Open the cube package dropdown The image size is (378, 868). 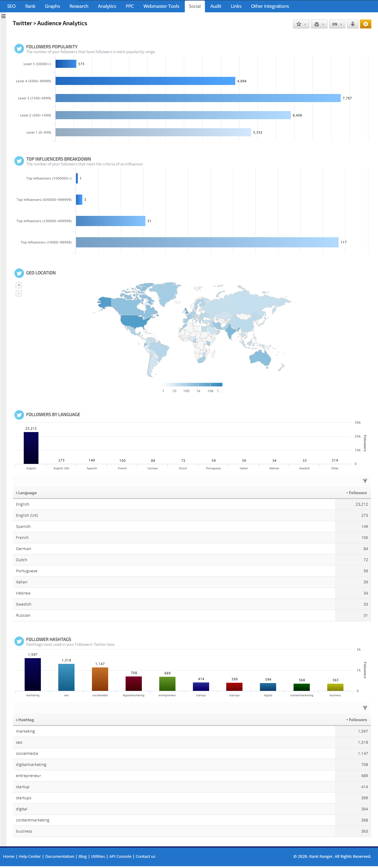319,24
